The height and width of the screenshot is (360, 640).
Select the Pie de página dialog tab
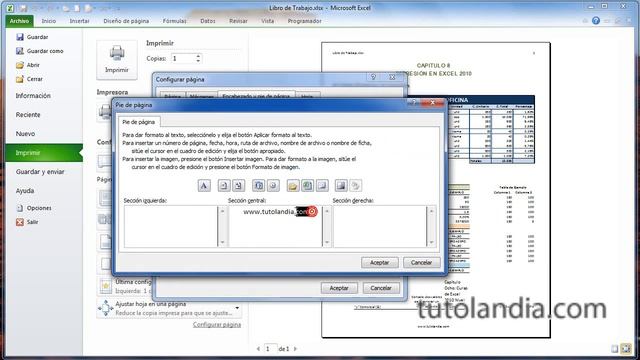pos(139,122)
